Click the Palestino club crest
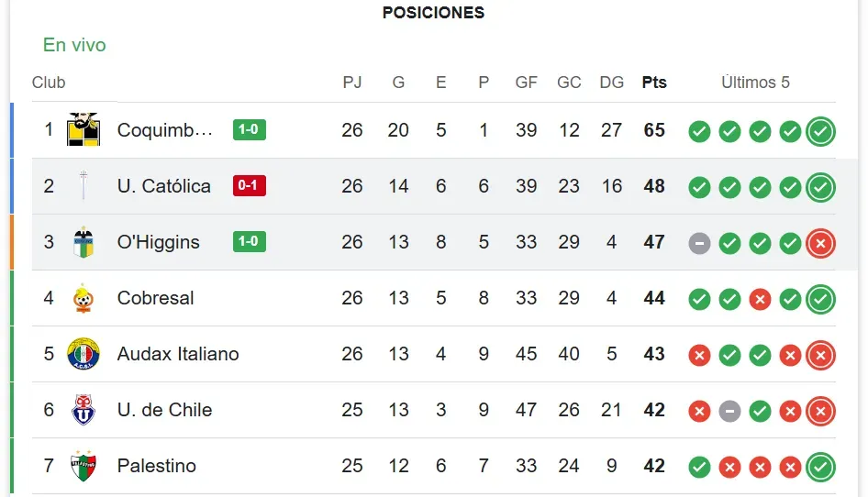Viewport: 868px width, 497px height. point(83,466)
